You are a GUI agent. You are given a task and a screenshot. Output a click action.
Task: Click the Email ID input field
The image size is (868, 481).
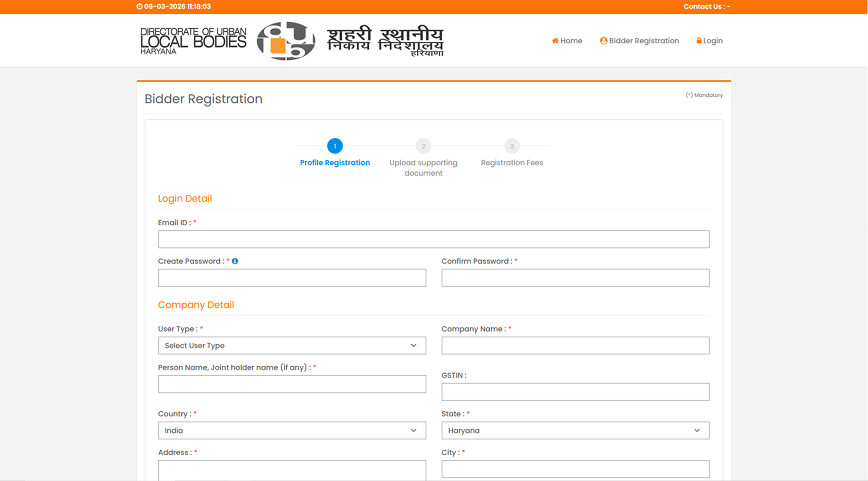coord(433,239)
